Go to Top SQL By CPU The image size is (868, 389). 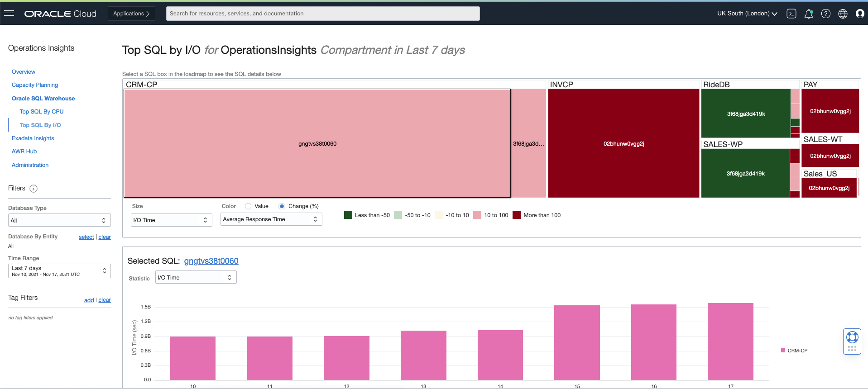click(x=42, y=112)
